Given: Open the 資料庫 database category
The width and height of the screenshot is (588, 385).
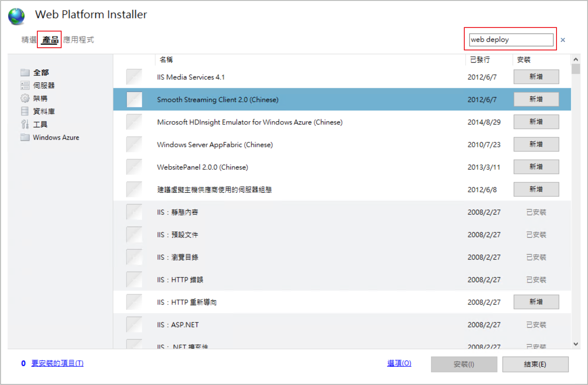Looking at the screenshot, I should click(x=43, y=112).
